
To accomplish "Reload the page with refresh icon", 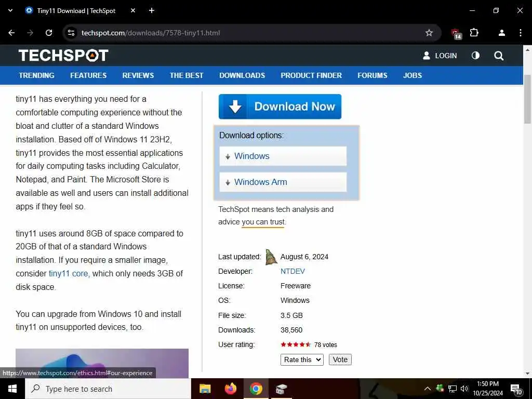I will pyautogui.click(x=49, y=33).
